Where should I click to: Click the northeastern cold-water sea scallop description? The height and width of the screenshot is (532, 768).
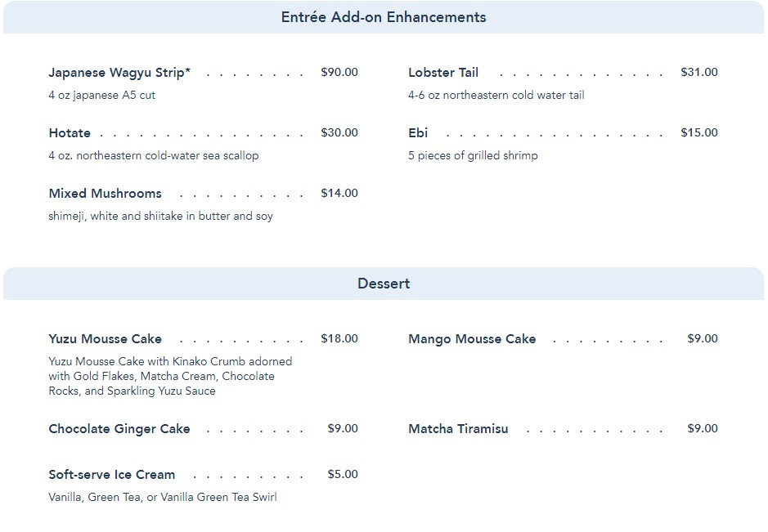154,156
